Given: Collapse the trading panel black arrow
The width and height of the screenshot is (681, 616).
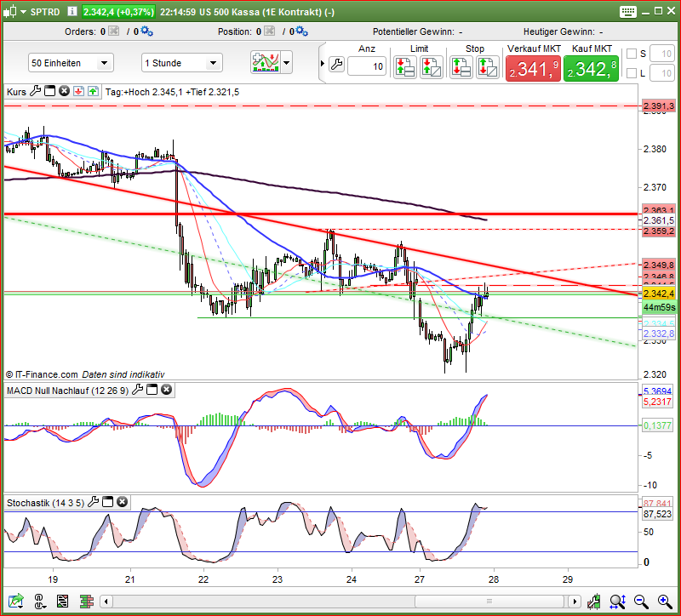Looking at the screenshot, I should tap(323, 63).
